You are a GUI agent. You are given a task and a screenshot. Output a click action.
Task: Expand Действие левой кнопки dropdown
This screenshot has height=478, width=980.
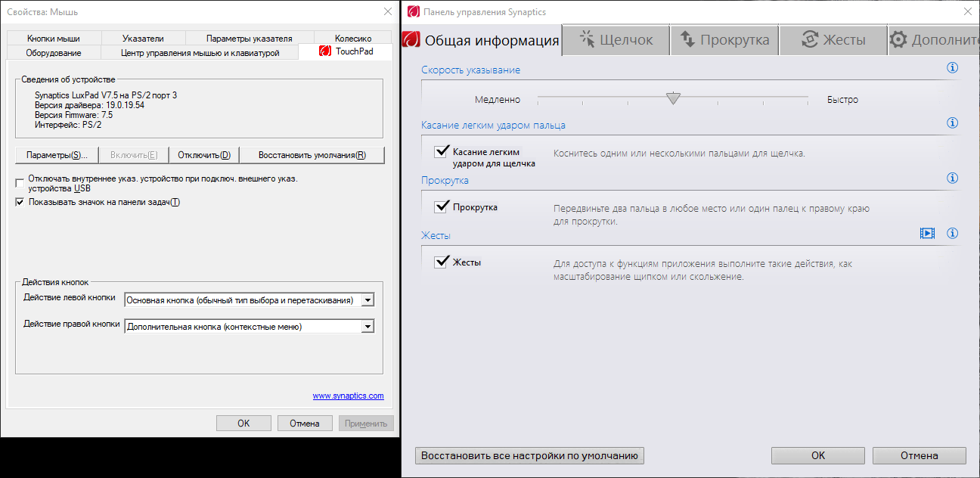pos(367,300)
